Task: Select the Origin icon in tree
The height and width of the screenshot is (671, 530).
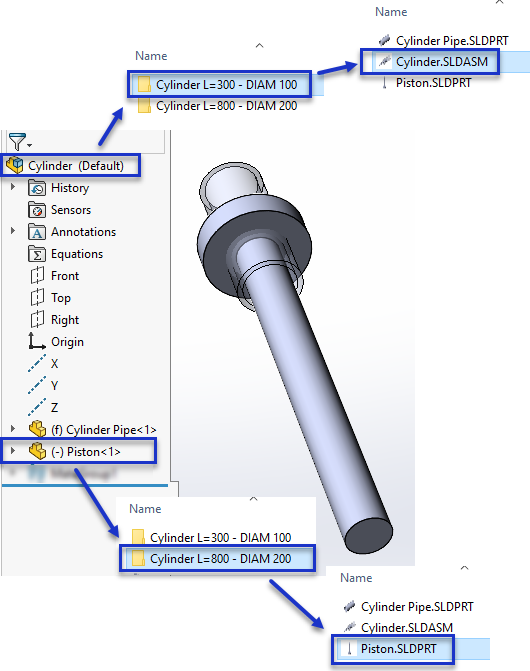Action: coord(37,341)
